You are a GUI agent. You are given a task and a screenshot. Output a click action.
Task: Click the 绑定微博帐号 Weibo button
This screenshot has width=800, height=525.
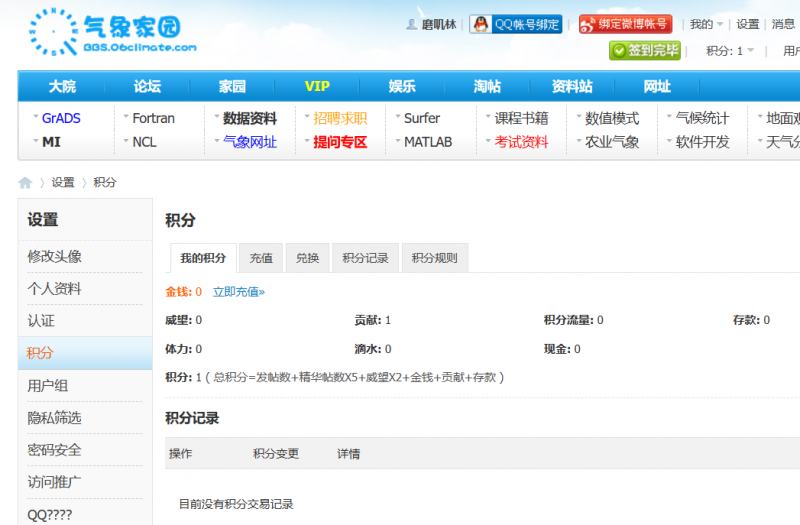(x=625, y=24)
